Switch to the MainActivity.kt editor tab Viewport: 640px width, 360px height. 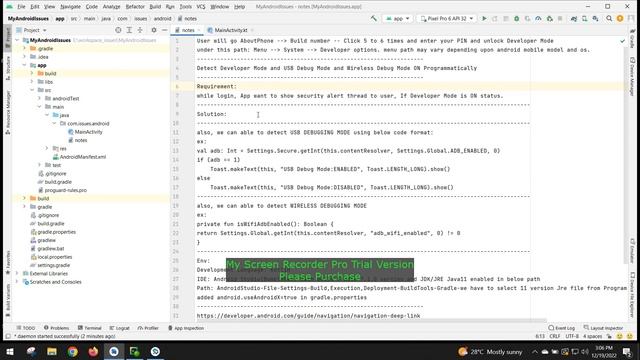231,30
